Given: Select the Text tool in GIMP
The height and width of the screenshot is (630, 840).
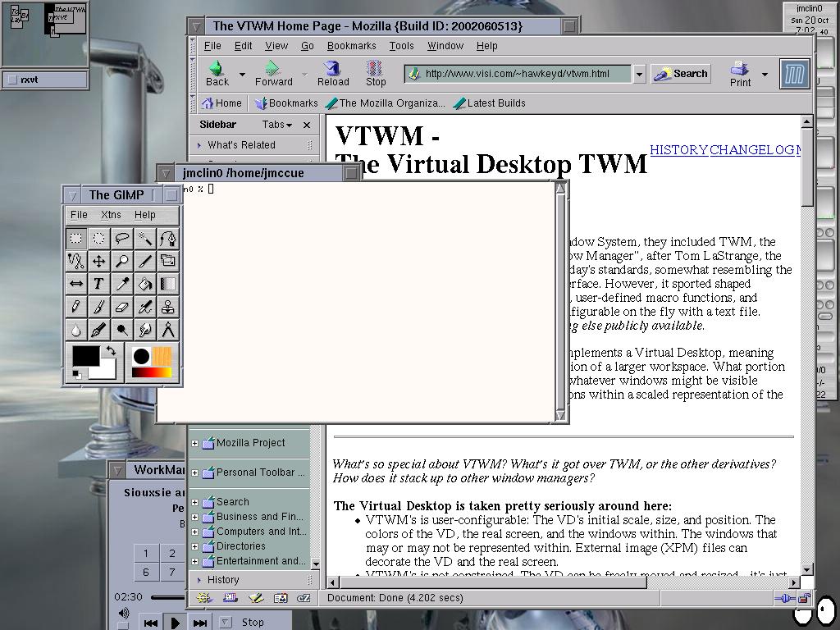Looking at the screenshot, I should pyautogui.click(x=99, y=284).
